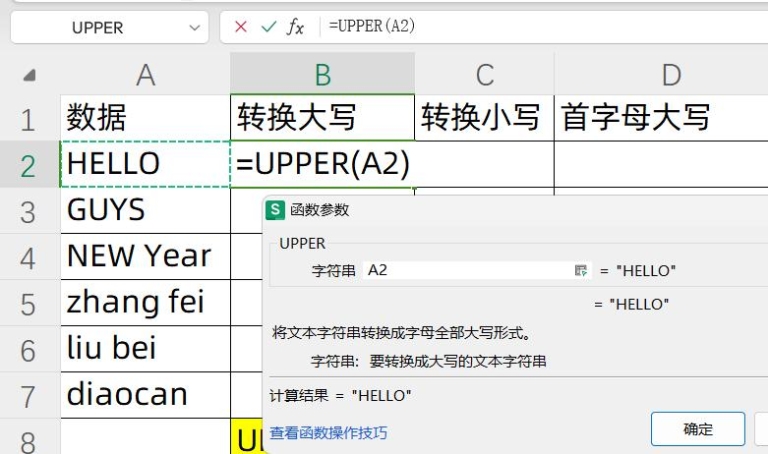Select row 2 header
768x454 pixels.
(x=29, y=164)
